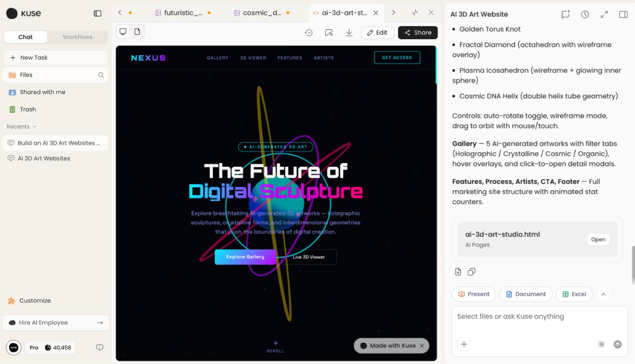Click NEXUS logo in preview
This screenshot has height=364, width=635.
tap(148, 58)
